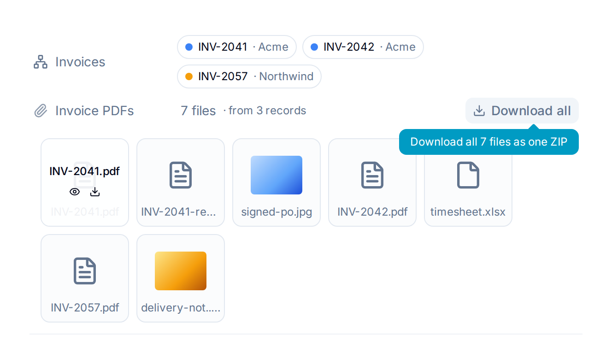Viewport: 612px width, 364px height.
Task: Open the INV-2042 Acme record chip
Action: coord(363,47)
